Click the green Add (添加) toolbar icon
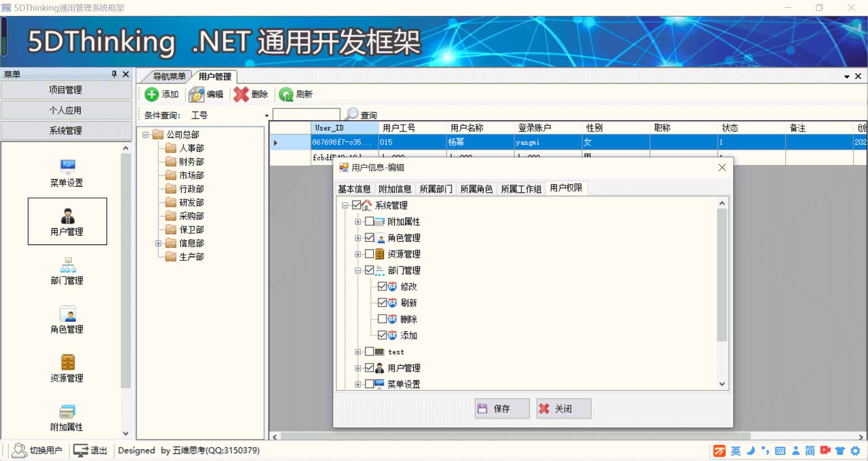This screenshot has height=461, width=868. tap(151, 94)
